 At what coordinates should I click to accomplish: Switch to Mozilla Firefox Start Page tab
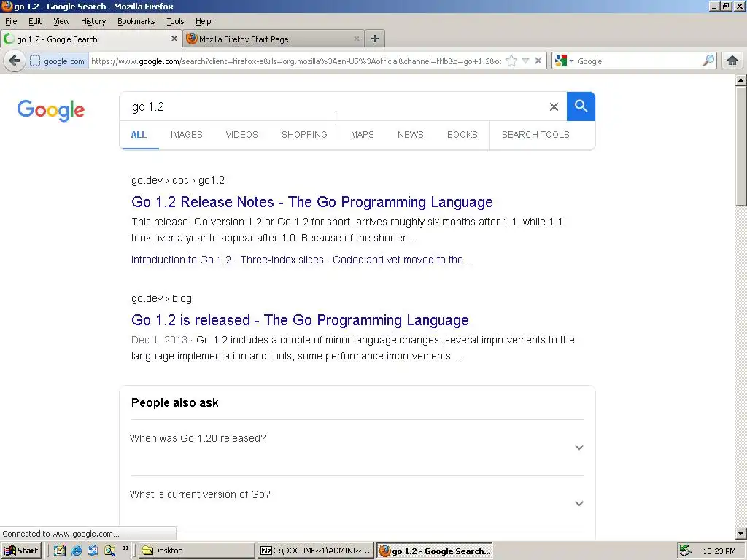coord(274,39)
